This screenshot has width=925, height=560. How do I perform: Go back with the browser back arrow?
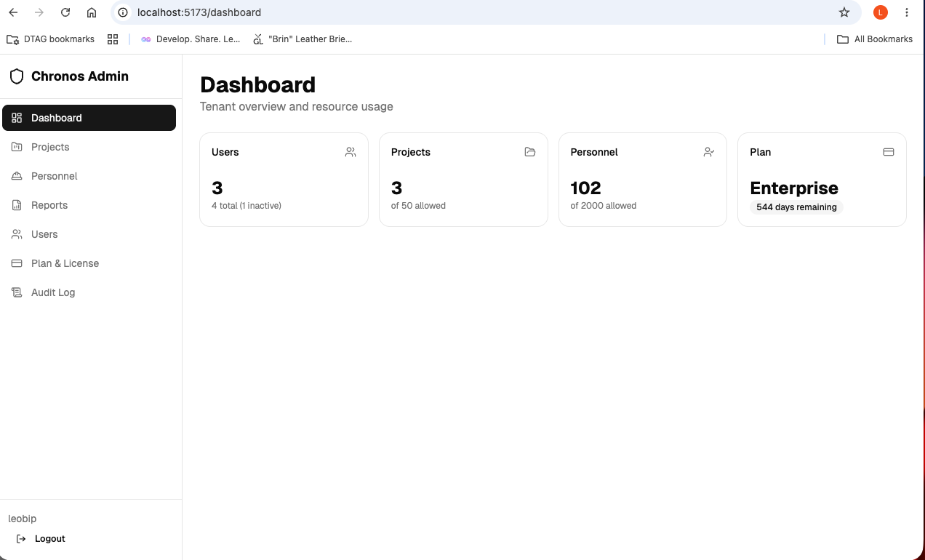(x=13, y=12)
